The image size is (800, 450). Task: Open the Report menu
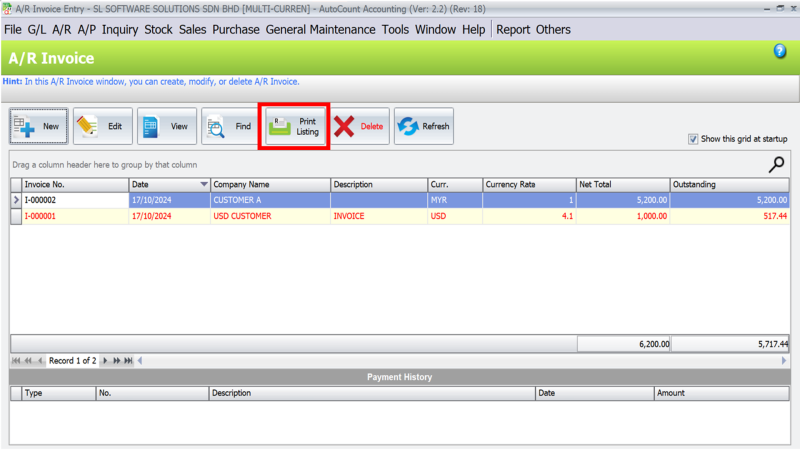click(513, 30)
